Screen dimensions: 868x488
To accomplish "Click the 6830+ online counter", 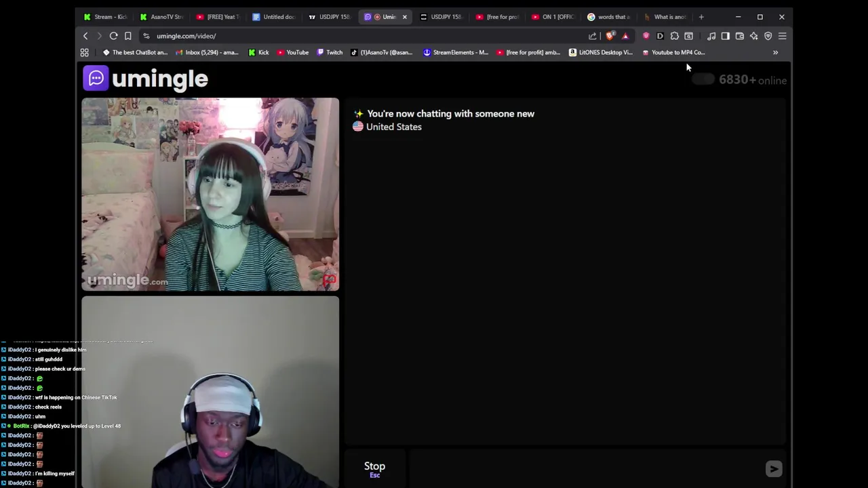I will pos(752,80).
